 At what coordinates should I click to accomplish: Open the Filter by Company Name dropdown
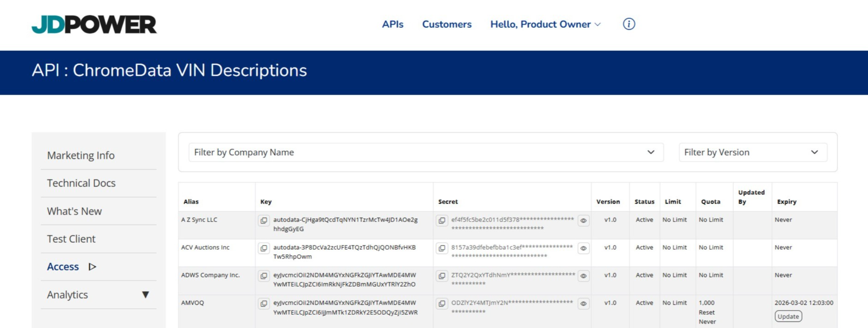click(426, 152)
